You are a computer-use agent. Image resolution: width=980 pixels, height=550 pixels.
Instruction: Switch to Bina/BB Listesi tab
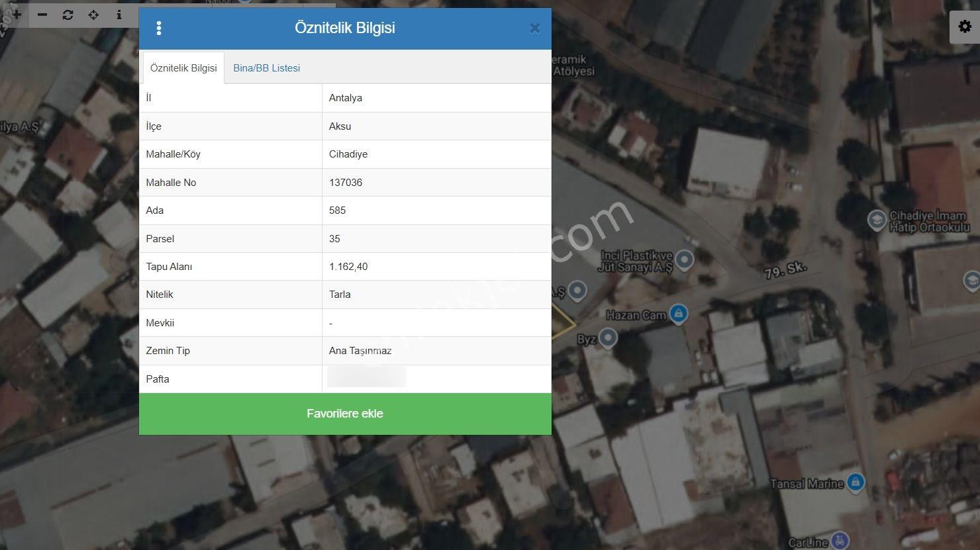(x=266, y=68)
